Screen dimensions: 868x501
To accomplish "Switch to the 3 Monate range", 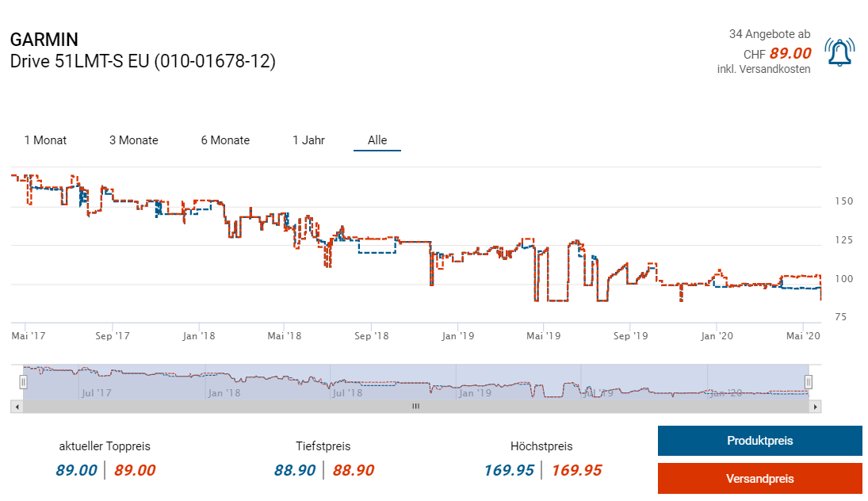I will [x=133, y=140].
